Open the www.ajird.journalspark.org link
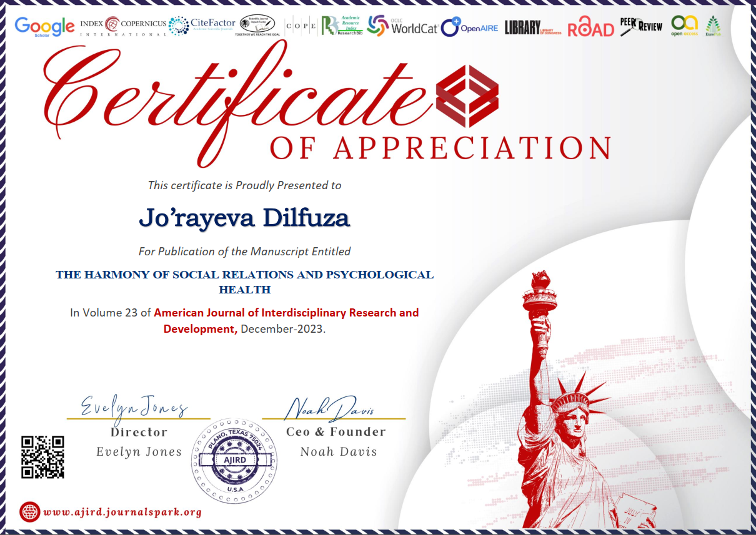756x535 pixels. (122, 513)
